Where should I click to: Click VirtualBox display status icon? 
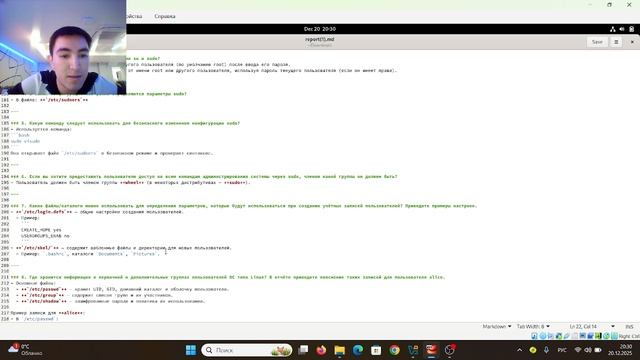point(582,336)
